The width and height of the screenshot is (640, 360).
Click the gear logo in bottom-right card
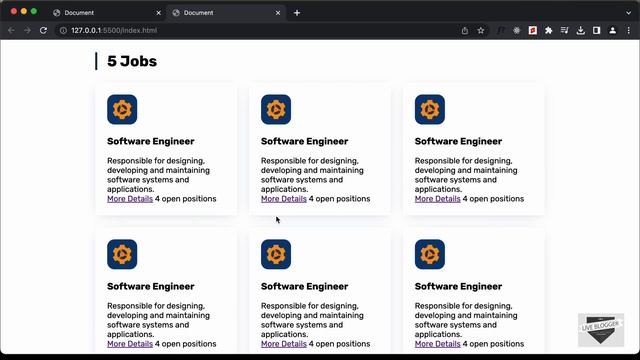pos(430,254)
